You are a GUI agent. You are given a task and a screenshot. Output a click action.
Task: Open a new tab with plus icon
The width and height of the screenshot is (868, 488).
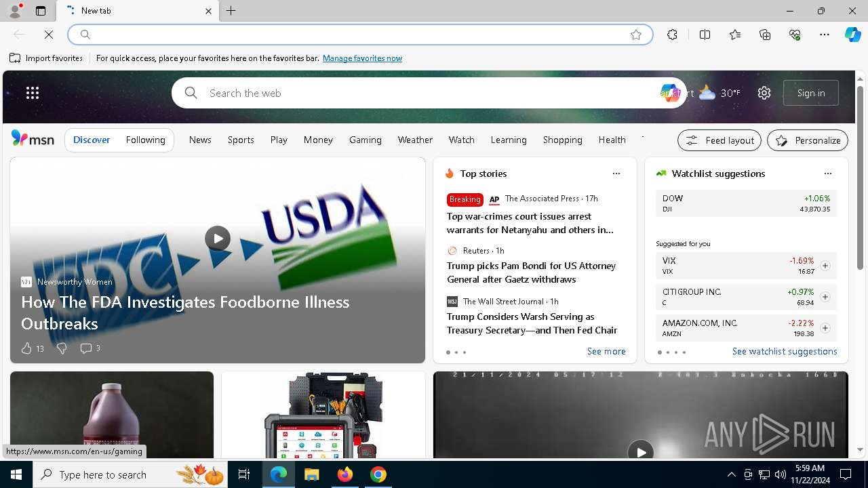[231, 11]
